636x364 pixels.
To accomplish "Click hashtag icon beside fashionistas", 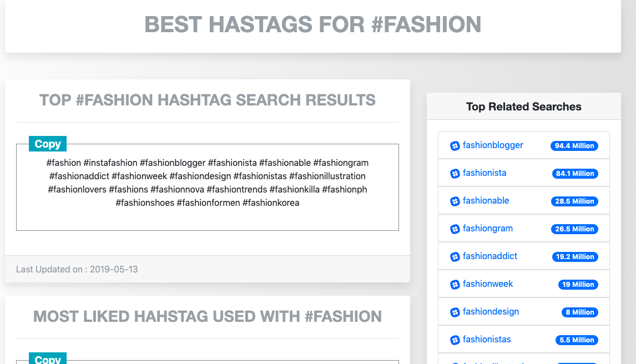I will 455,340.
